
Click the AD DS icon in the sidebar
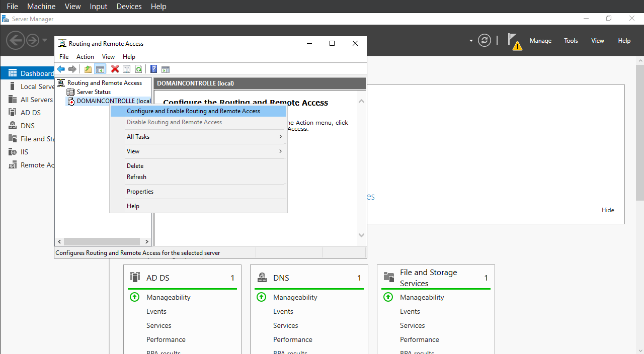click(x=13, y=113)
